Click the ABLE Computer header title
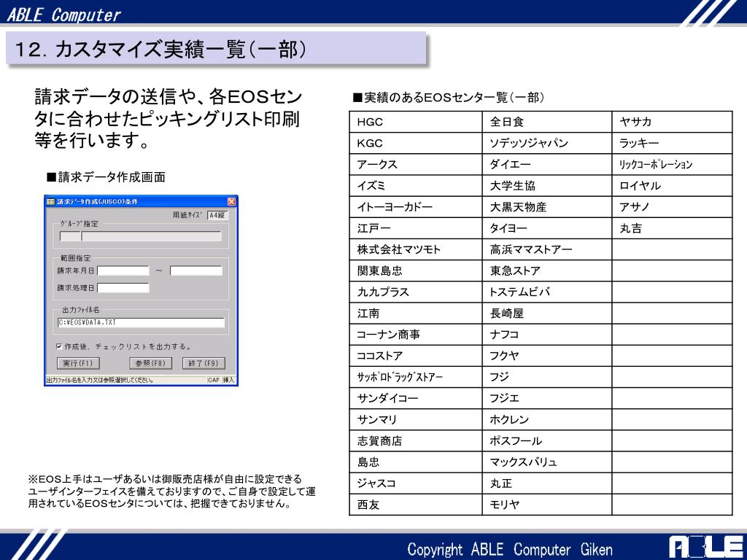The height and width of the screenshot is (560, 747). pos(64,15)
